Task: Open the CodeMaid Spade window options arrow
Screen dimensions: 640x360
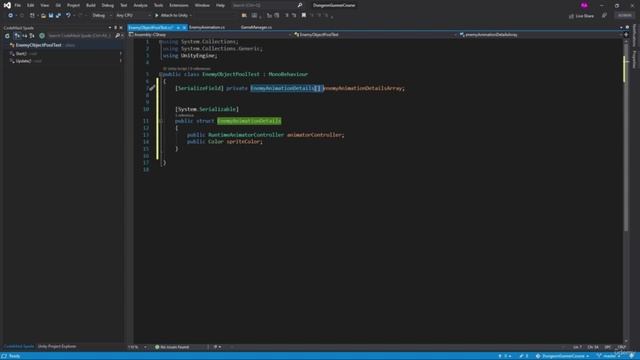Action: coord(110,28)
